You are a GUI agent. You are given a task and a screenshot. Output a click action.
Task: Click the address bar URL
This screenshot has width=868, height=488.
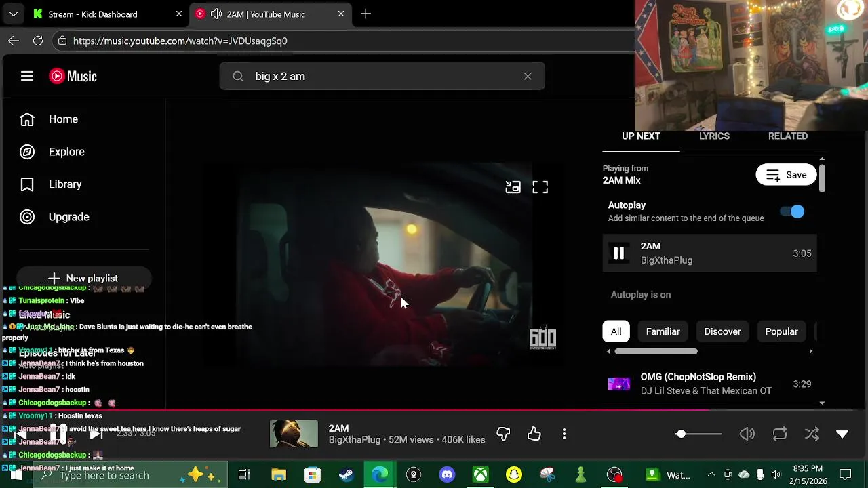coord(180,41)
